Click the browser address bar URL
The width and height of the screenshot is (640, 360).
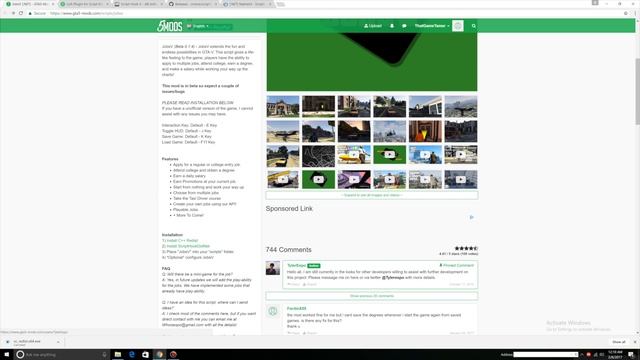pos(87,13)
